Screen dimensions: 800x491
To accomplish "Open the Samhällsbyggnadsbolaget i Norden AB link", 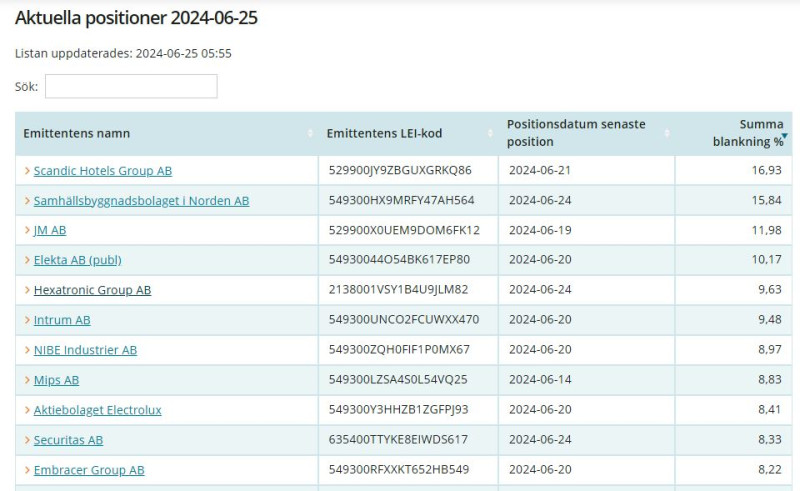I will [141, 201].
